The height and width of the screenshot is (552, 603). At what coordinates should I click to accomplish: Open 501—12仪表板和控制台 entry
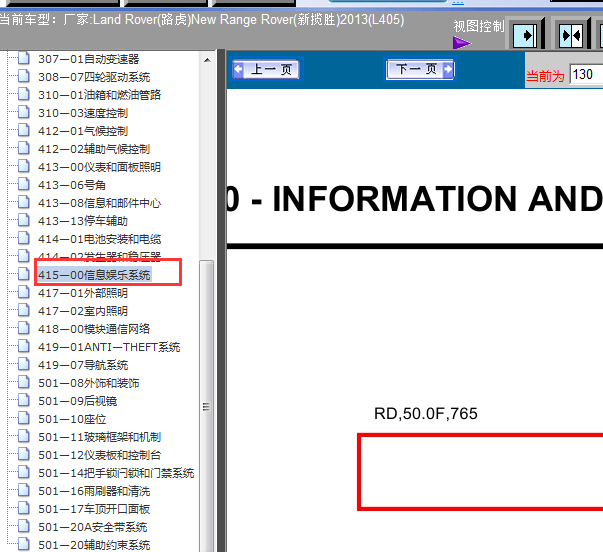[x=99, y=455]
